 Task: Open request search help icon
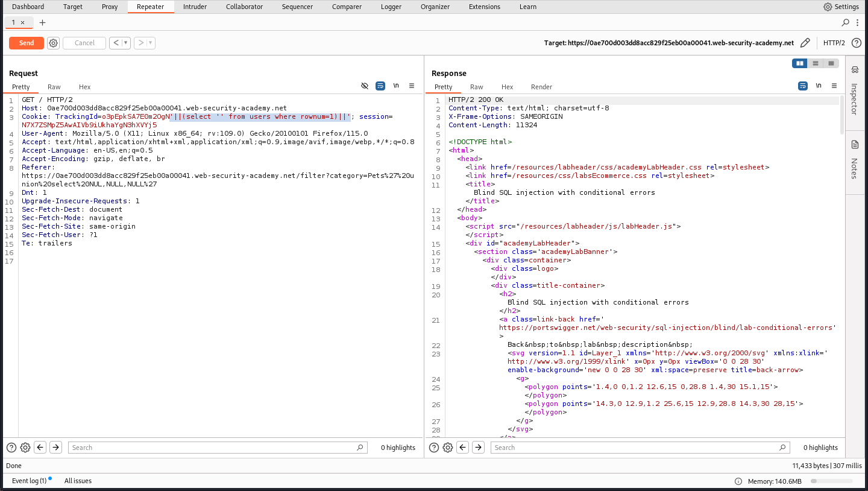coord(11,448)
